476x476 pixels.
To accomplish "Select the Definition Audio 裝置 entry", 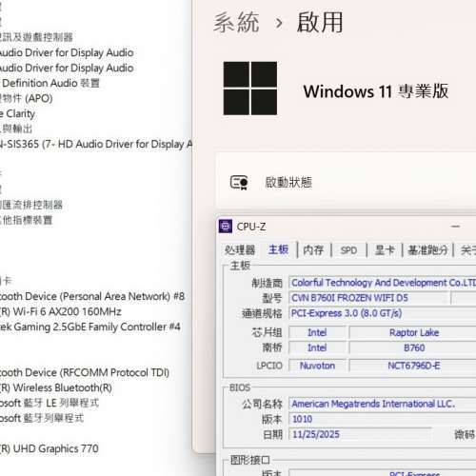I will [x=50, y=83].
